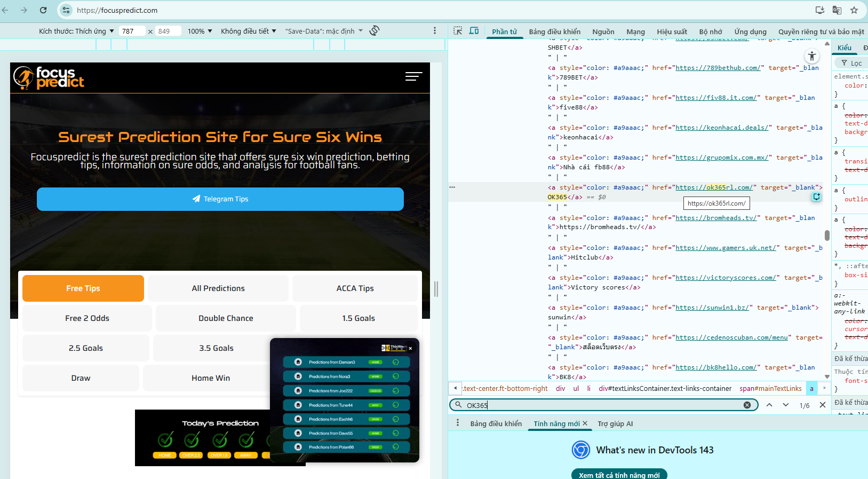This screenshot has width=868, height=479.
Task: Open Không điều tiết throttling dropdown
Action: coord(249,31)
